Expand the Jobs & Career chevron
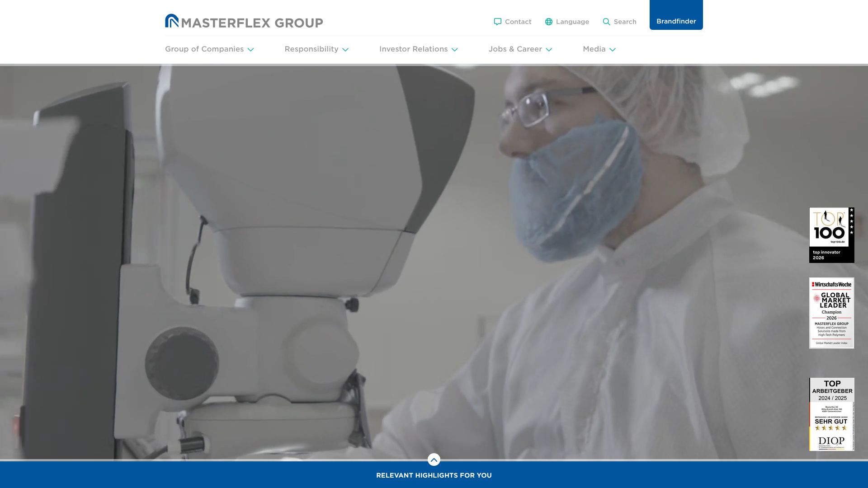 click(549, 50)
